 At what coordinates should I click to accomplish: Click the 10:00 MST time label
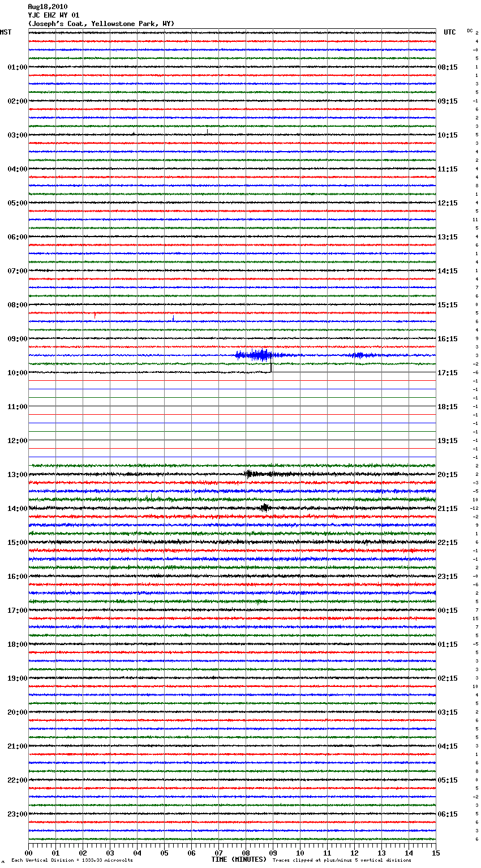click(18, 373)
